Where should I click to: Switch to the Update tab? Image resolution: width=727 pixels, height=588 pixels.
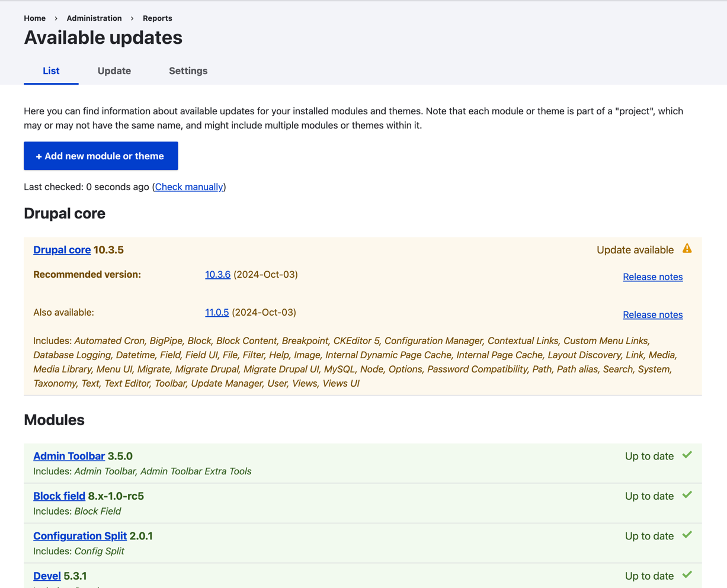pyautogui.click(x=114, y=71)
